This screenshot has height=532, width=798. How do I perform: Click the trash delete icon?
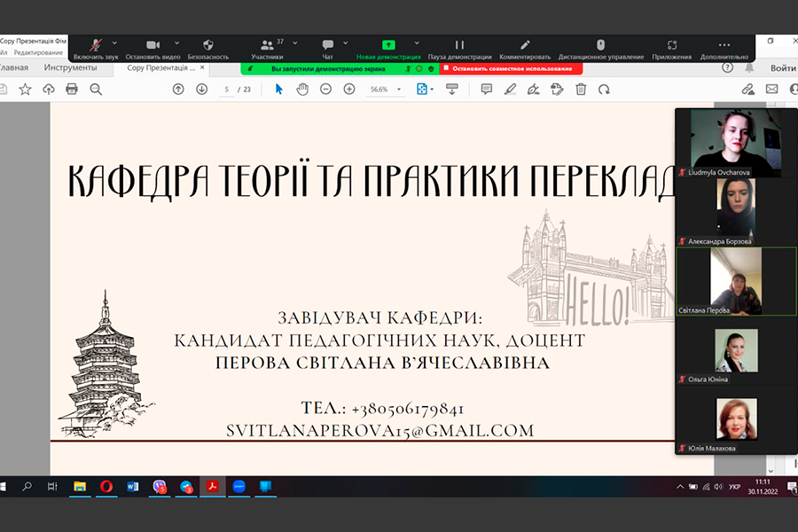point(581,90)
